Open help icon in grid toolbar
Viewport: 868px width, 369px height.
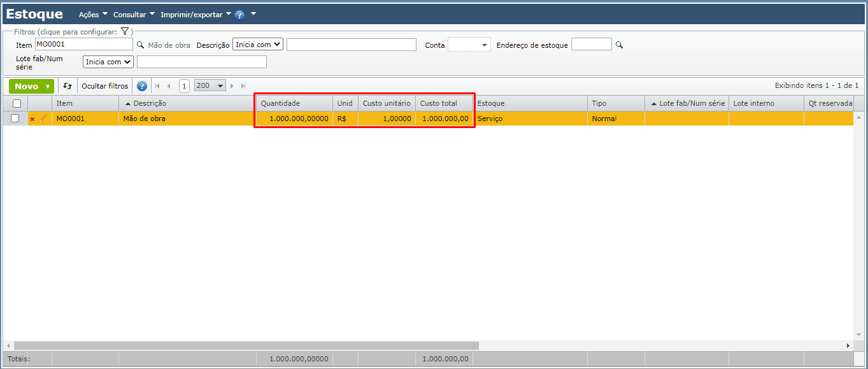tap(142, 86)
